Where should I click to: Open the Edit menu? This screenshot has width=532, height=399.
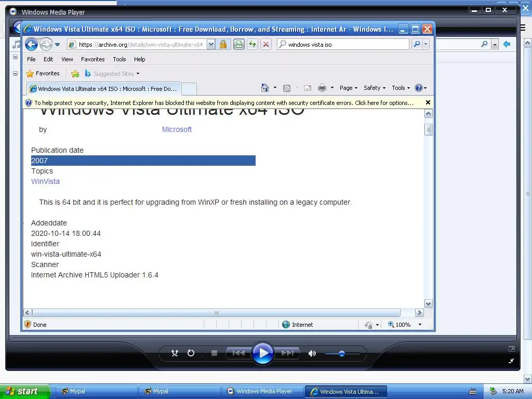(48, 59)
